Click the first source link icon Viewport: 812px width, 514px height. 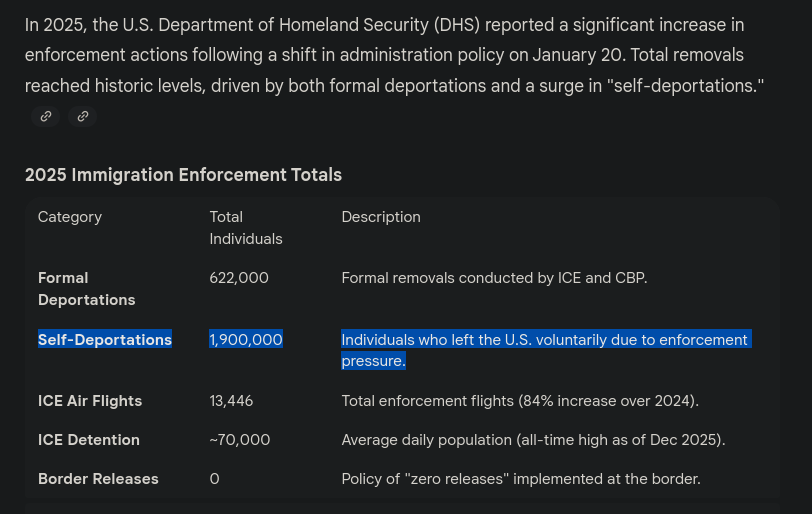(x=46, y=117)
